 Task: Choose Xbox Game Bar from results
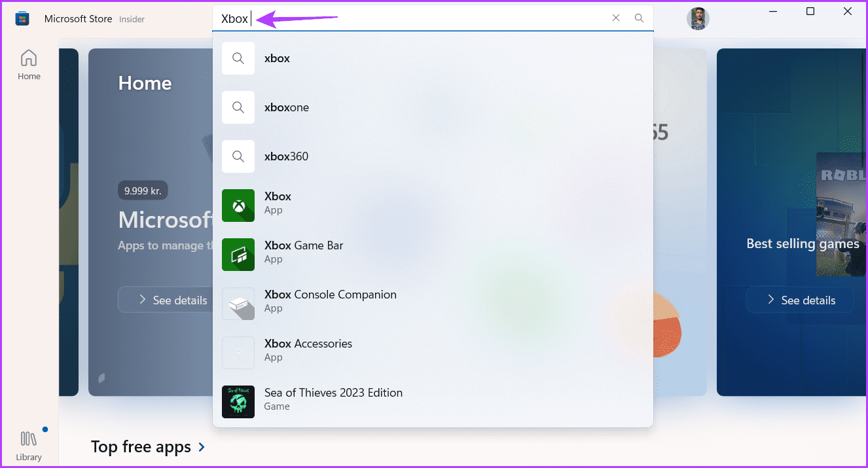pos(433,255)
